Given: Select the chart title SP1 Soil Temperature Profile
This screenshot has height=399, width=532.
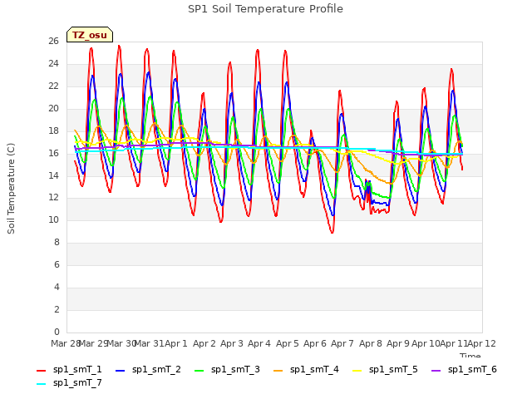Looking at the screenshot, I should tap(266, 9).
